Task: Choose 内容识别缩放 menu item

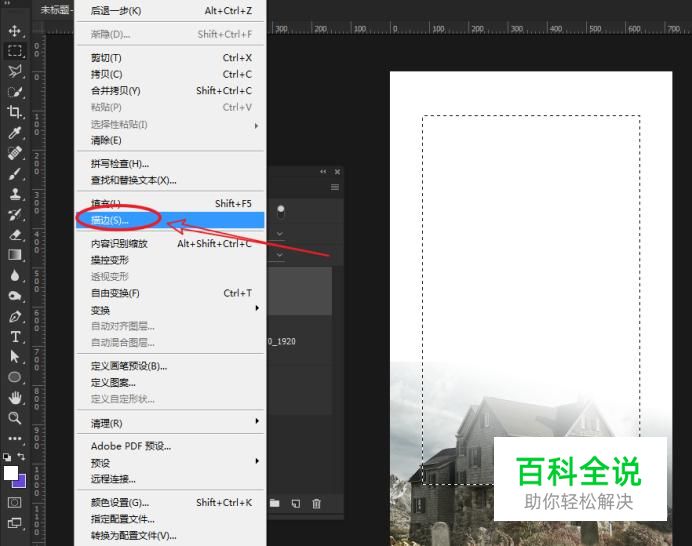Action: (x=171, y=244)
